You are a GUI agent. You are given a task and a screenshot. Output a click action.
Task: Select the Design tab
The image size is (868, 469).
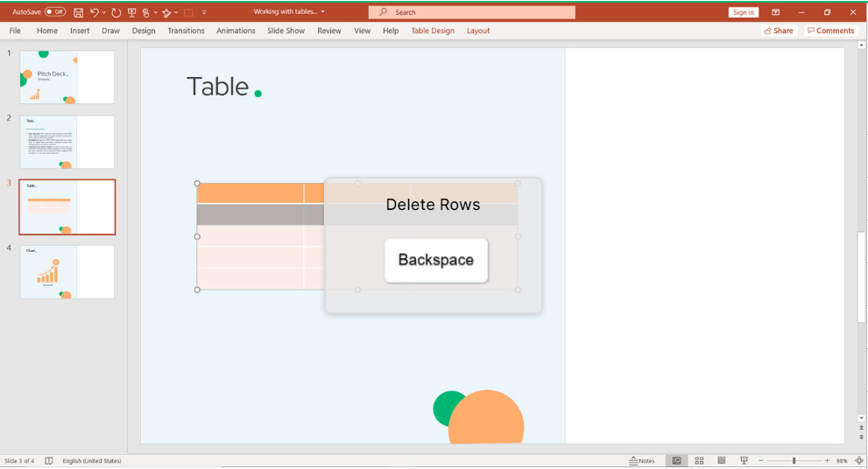[144, 31]
